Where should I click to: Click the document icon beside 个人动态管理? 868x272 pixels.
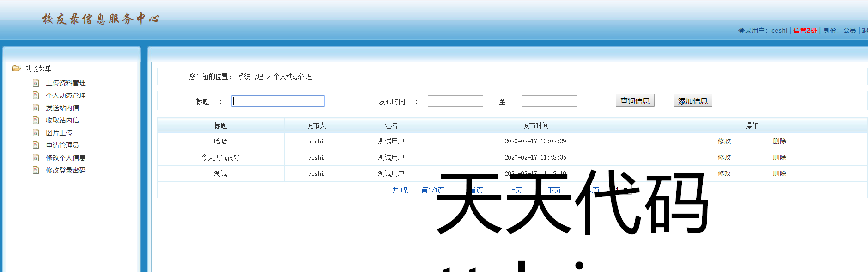[36, 95]
